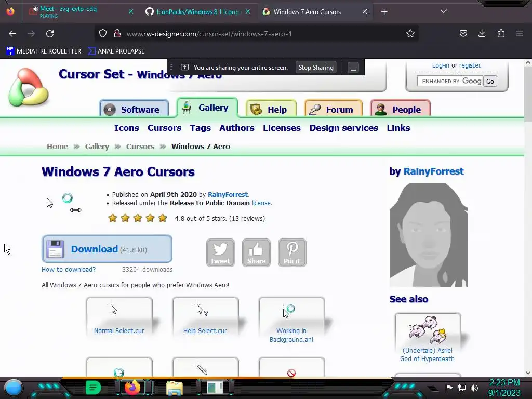Screen dimensions: 532x399
Task: Click the Google custom search field
Action: (449, 81)
